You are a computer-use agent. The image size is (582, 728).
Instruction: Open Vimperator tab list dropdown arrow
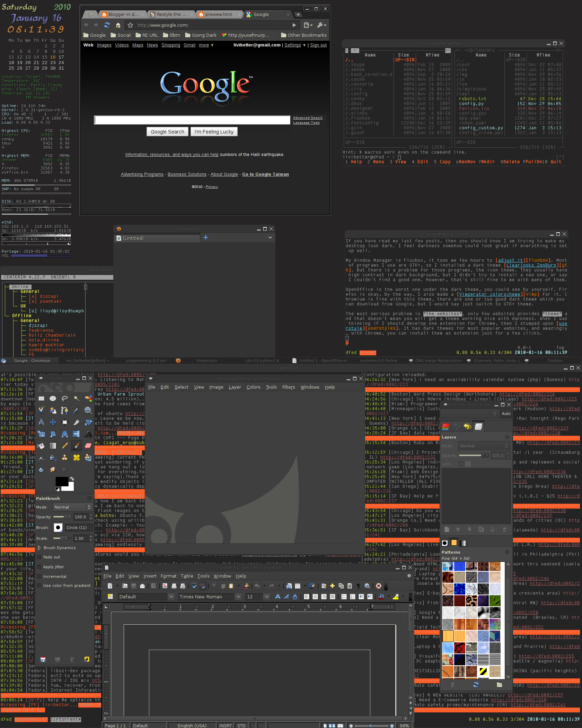tap(270, 237)
